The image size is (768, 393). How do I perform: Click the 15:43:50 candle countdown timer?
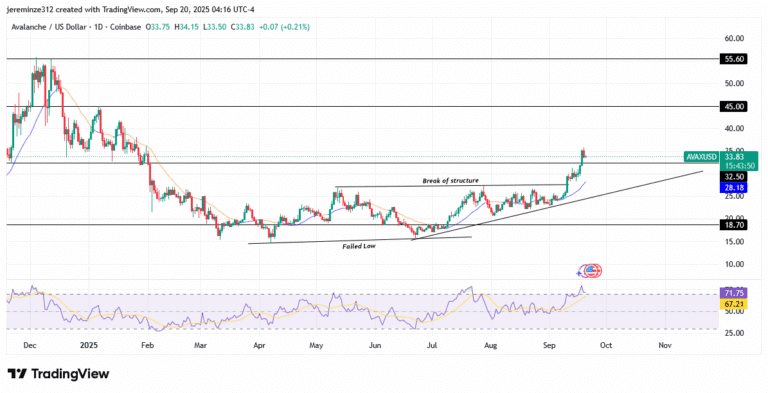[x=739, y=167]
